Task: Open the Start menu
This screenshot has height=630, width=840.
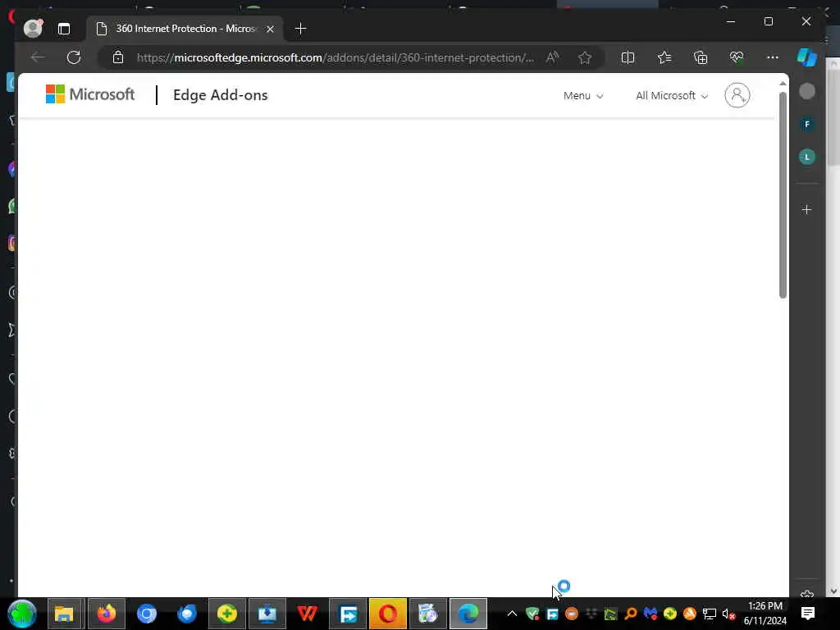Action: 22,614
